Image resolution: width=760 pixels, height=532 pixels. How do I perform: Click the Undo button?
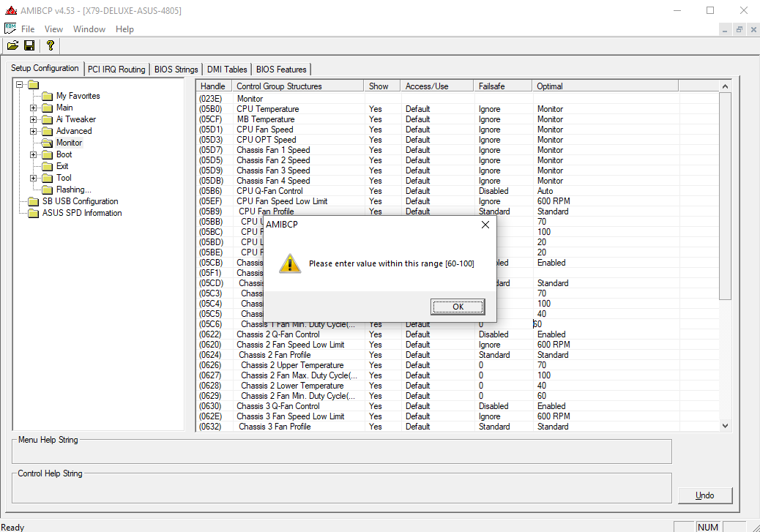[x=705, y=495]
